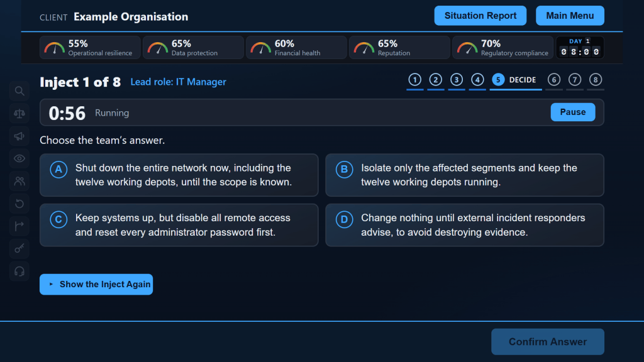Select answer D: change nothing until responders advise
The width and height of the screenshot is (644, 362).
click(465, 225)
